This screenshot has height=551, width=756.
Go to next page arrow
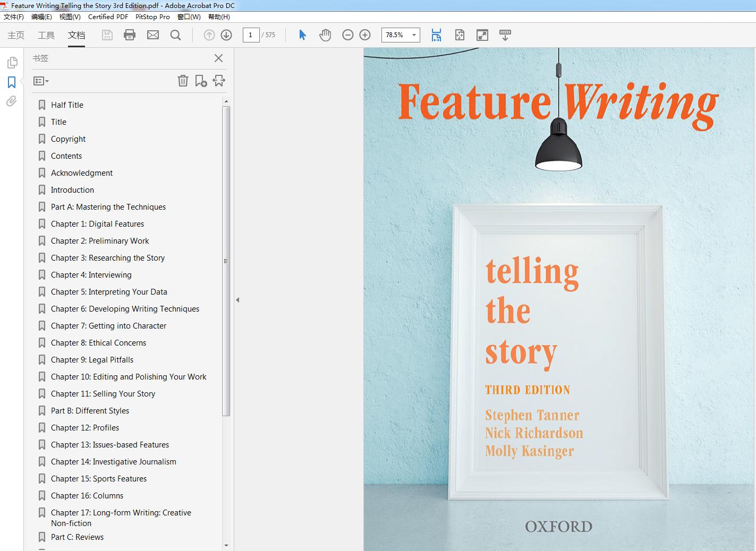coord(226,35)
